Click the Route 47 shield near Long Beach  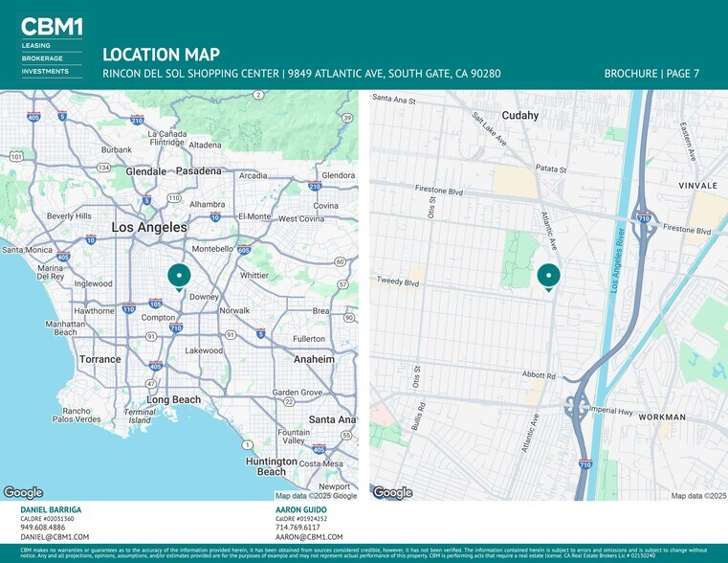click(150, 383)
